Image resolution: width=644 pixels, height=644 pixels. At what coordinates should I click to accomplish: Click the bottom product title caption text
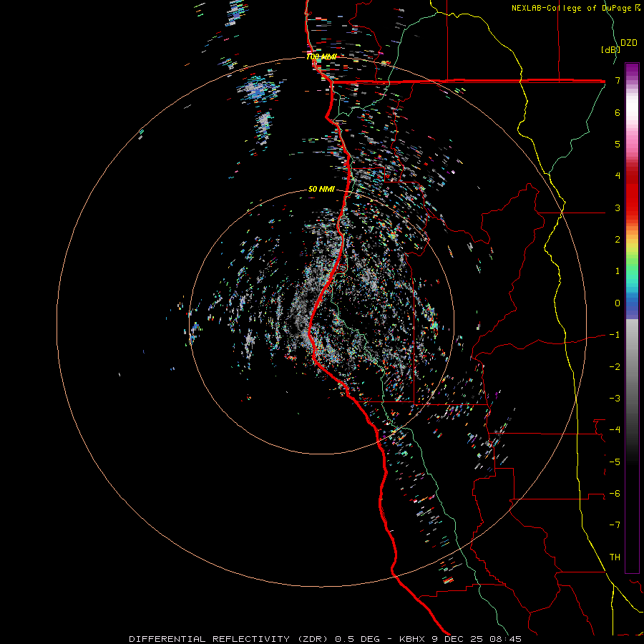(326, 639)
